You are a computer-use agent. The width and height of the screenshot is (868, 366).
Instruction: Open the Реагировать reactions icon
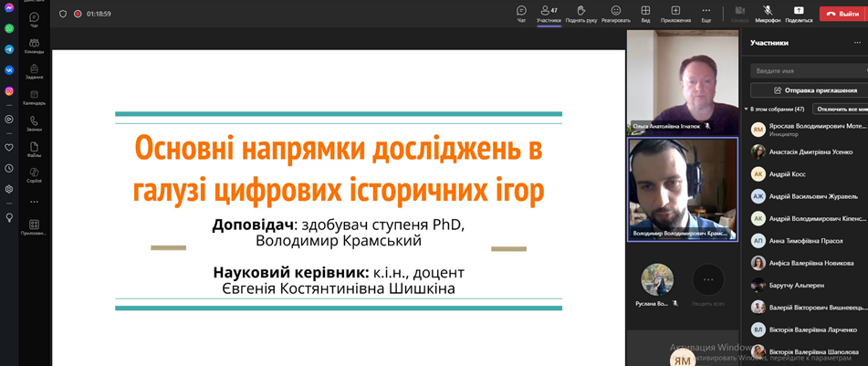tap(615, 13)
